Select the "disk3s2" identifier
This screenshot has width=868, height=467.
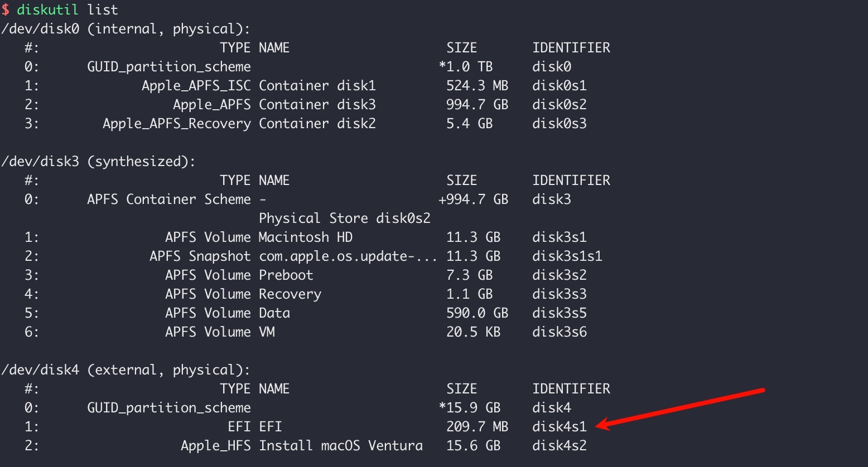[x=560, y=275]
